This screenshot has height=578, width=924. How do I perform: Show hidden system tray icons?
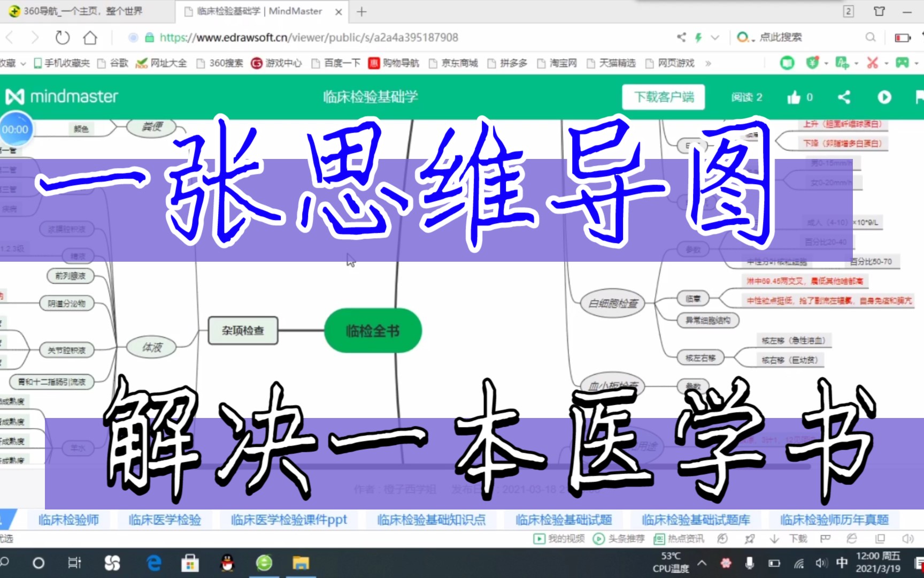point(702,563)
